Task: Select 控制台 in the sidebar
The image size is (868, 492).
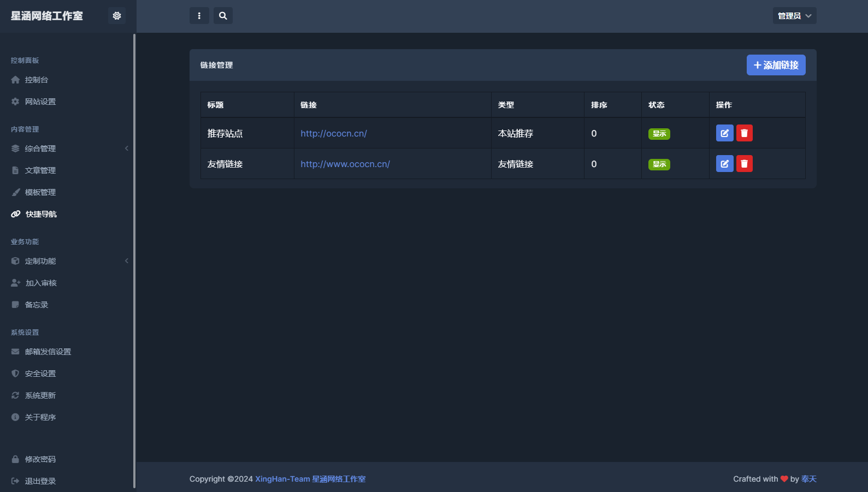Action: (x=37, y=80)
